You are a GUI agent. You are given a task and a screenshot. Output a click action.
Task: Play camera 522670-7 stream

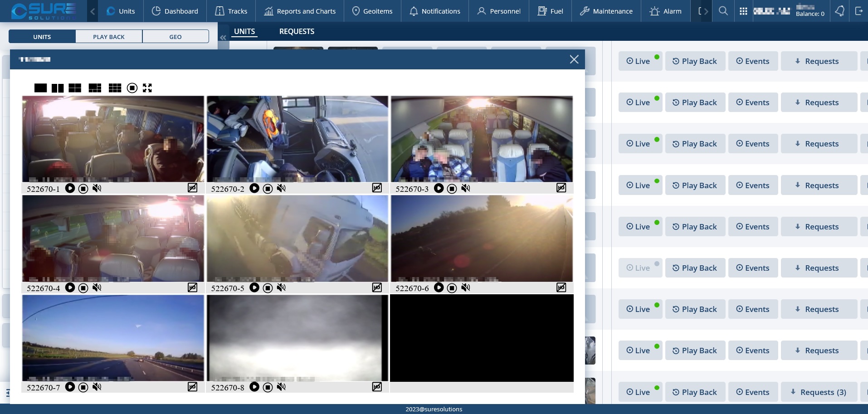(x=70, y=387)
